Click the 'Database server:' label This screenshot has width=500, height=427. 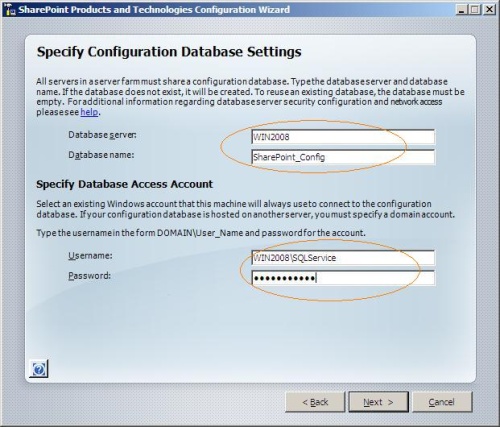point(102,135)
